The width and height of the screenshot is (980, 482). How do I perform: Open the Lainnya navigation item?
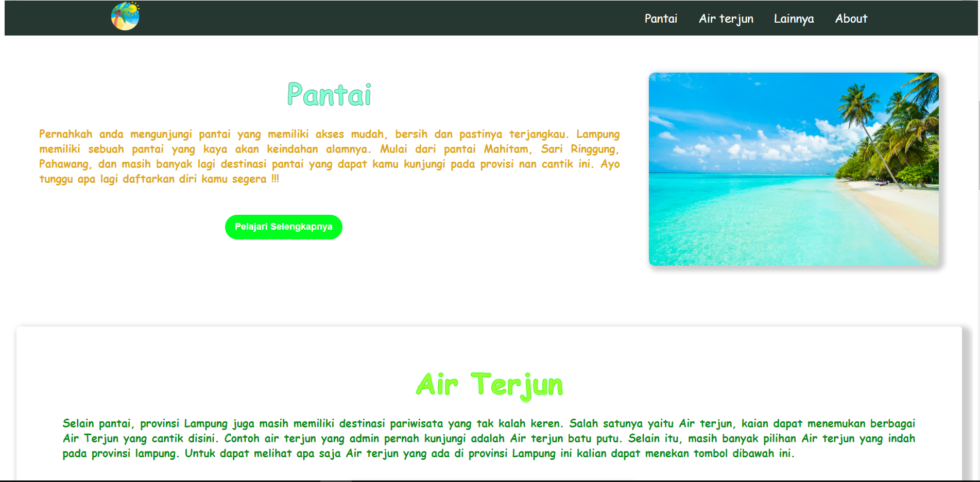coord(794,19)
